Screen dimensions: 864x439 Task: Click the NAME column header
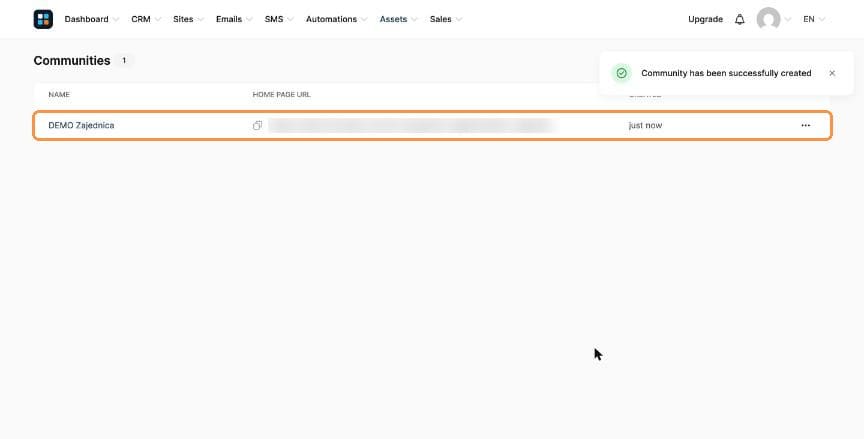[59, 95]
